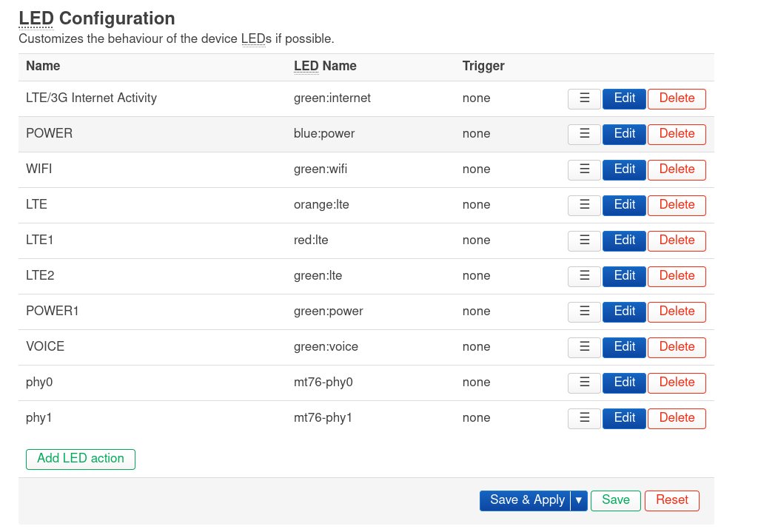The width and height of the screenshot is (758, 532).
Task: Click the reorder handle for orange:lte row
Action: pyautogui.click(x=584, y=205)
